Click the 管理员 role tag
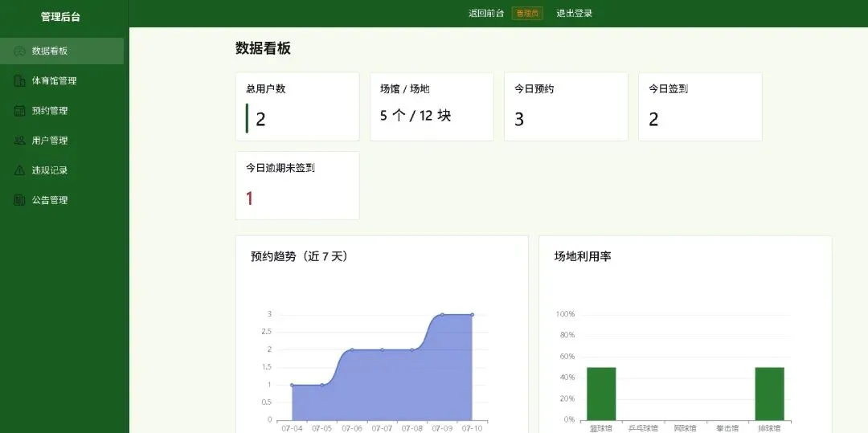Image resolution: width=868 pixels, height=433 pixels. [527, 14]
